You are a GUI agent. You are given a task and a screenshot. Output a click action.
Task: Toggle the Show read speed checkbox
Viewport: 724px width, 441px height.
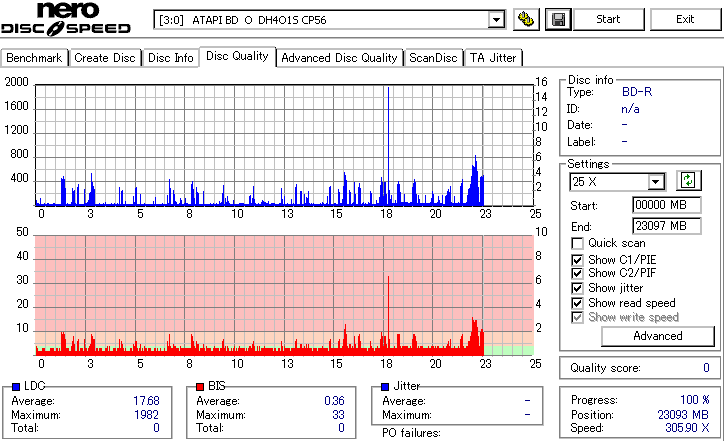[577, 303]
